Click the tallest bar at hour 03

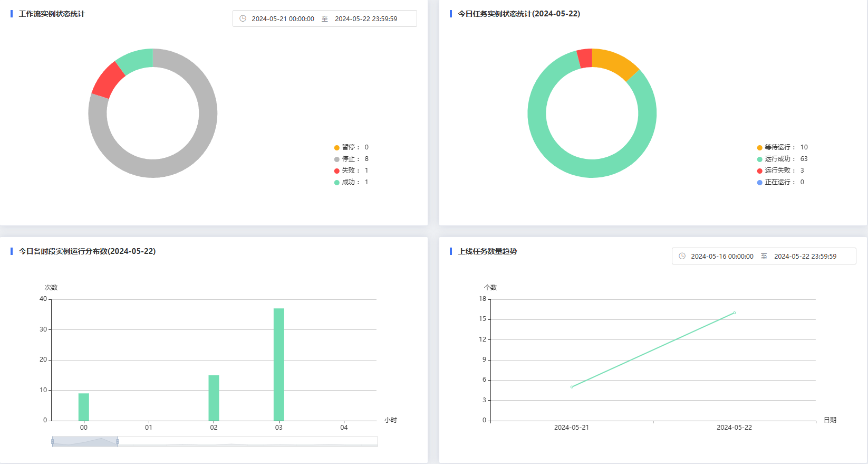279,364
